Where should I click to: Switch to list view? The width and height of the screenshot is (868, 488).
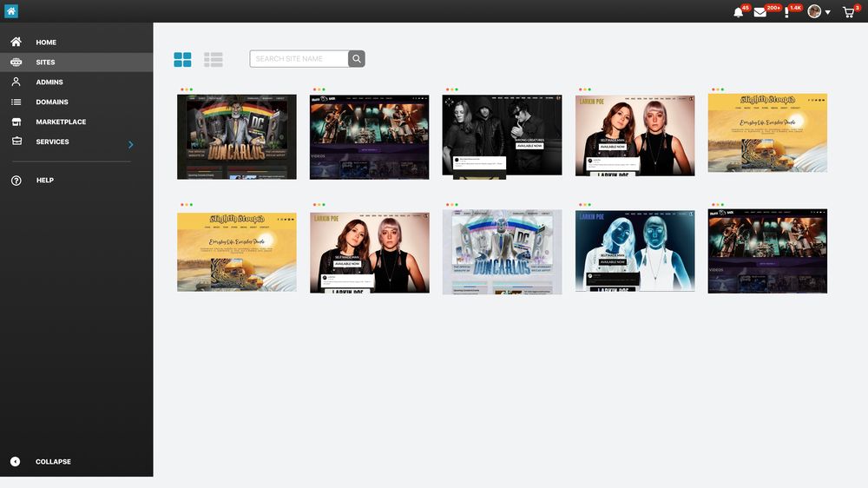pos(214,59)
